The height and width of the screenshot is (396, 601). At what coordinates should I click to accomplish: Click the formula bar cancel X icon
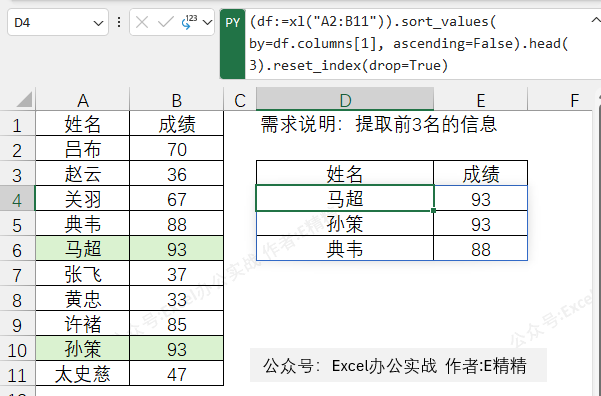[142, 23]
